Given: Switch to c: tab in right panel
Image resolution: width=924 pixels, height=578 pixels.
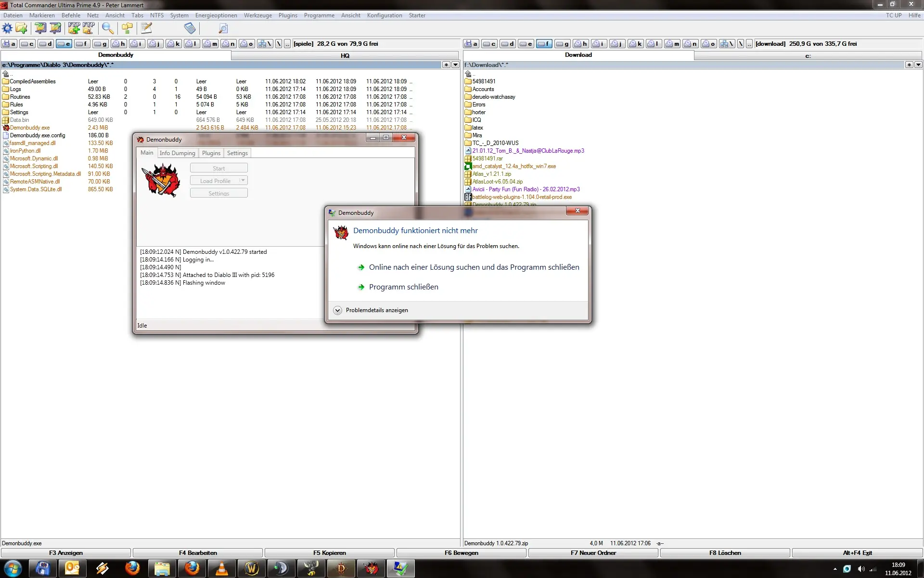Looking at the screenshot, I should pyautogui.click(x=808, y=55).
